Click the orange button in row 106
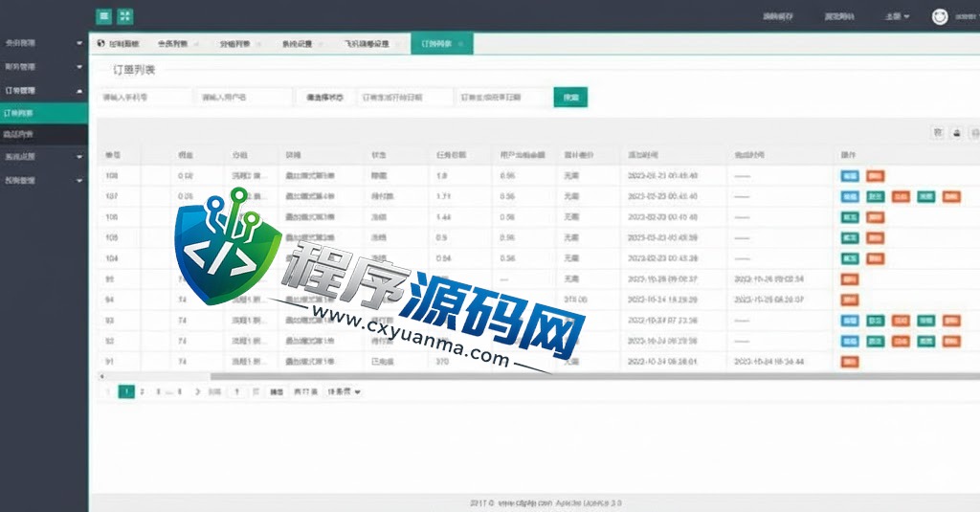980x512 pixels. tap(875, 217)
